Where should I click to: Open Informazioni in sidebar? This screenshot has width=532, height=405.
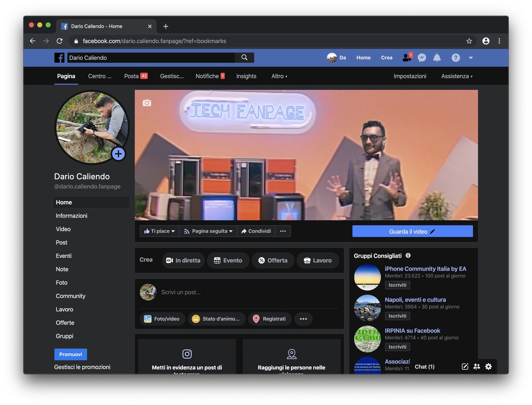click(x=71, y=216)
